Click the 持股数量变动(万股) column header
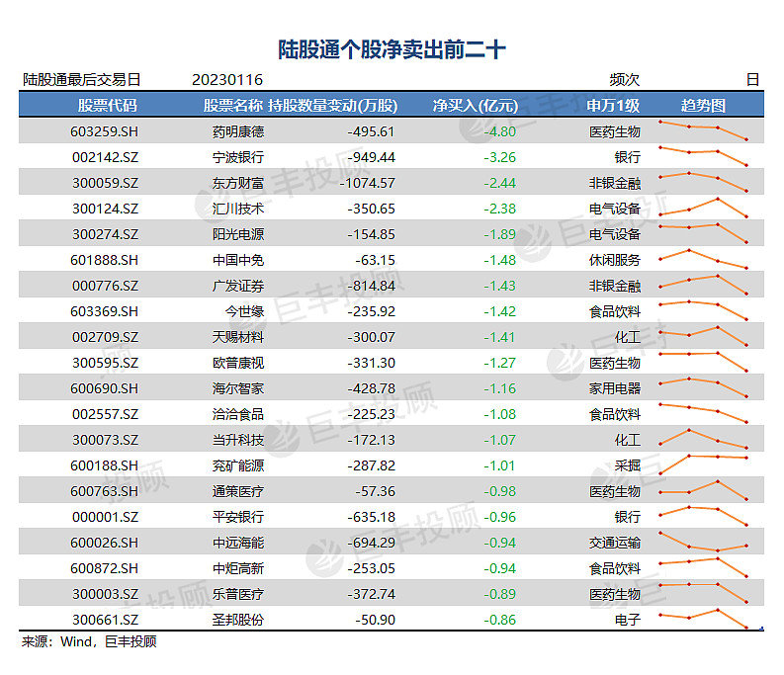The height and width of the screenshot is (675, 784). [x=333, y=106]
